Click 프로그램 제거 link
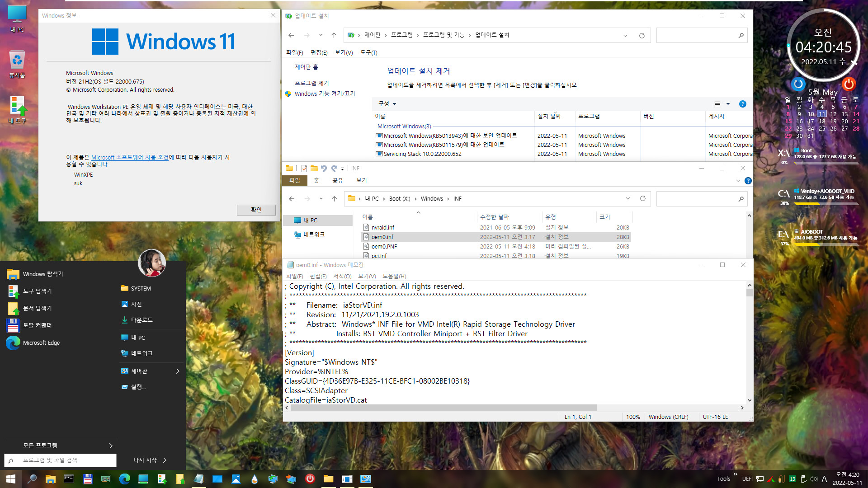 312,84
